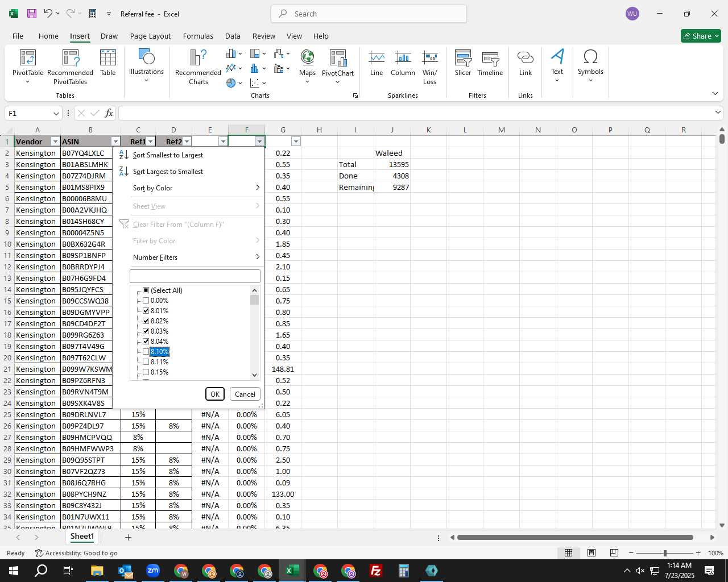This screenshot has height=582, width=728.
Task: Open the Number Filters submenu
Action: (x=188, y=257)
